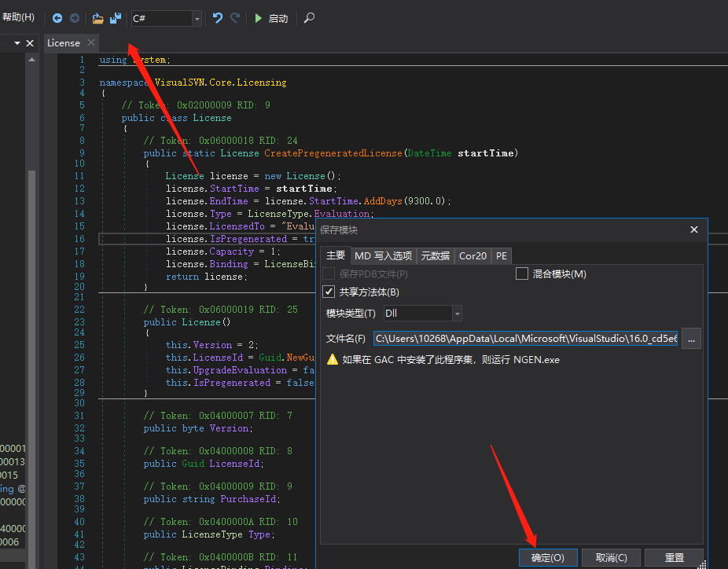The image size is (728, 569).
Task: Switch to the MD 写入选项 tab
Action: (x=383, y=255)
